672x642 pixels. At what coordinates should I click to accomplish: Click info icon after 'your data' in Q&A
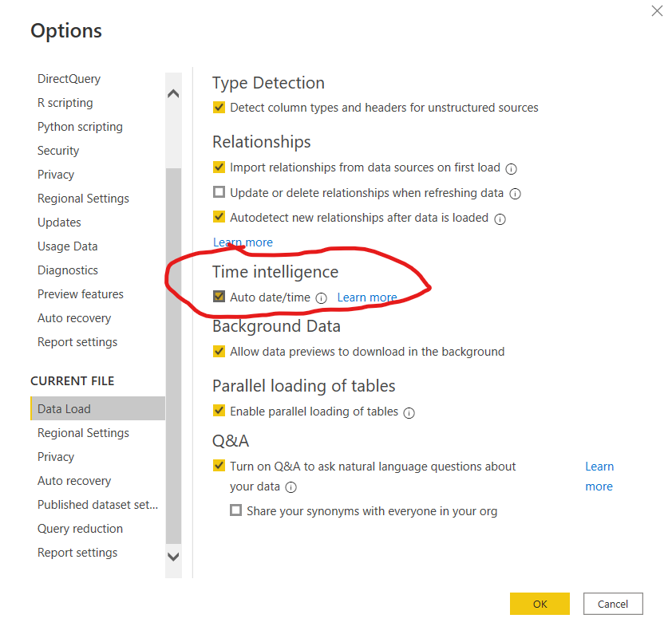291,487
